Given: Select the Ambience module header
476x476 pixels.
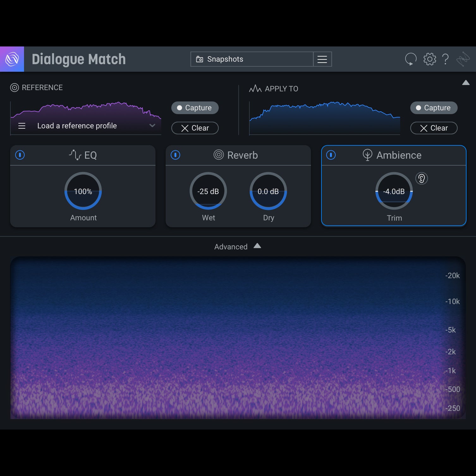Looking at the screenshot, I should pyautogui.click(x=394, y=155).
